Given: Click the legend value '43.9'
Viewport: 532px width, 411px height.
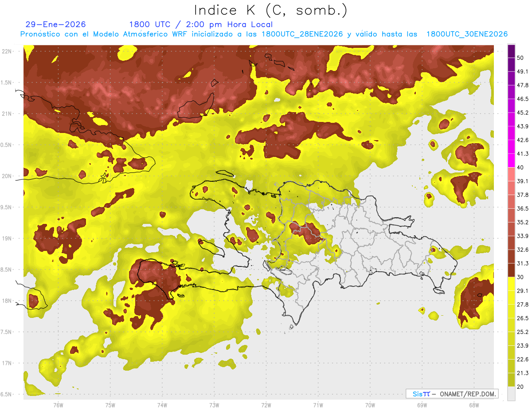Looking at the screenshot, I should coord(523,126).
